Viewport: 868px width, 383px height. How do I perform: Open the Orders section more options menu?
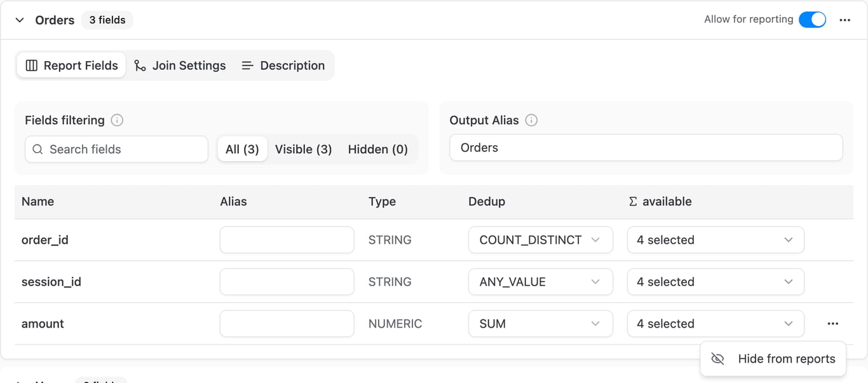pyautogui.click(x=844, y=20)
